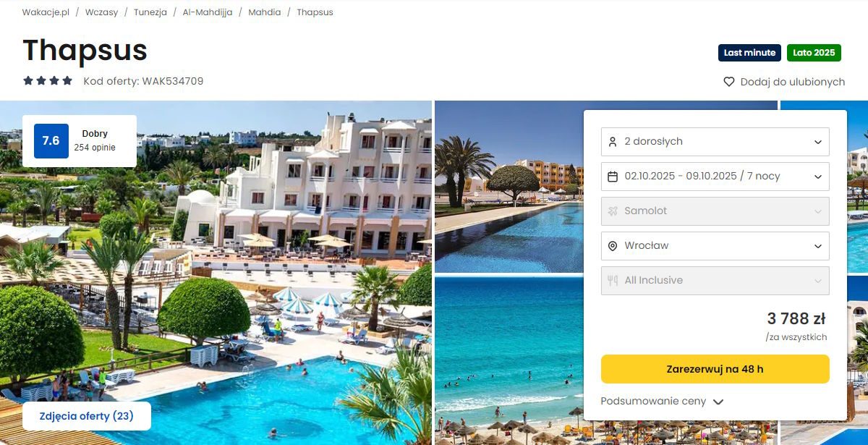Screen dimensions: 868x445
Task: Click Zarezerwuj na 48 h button
Action: click(715, 369)
